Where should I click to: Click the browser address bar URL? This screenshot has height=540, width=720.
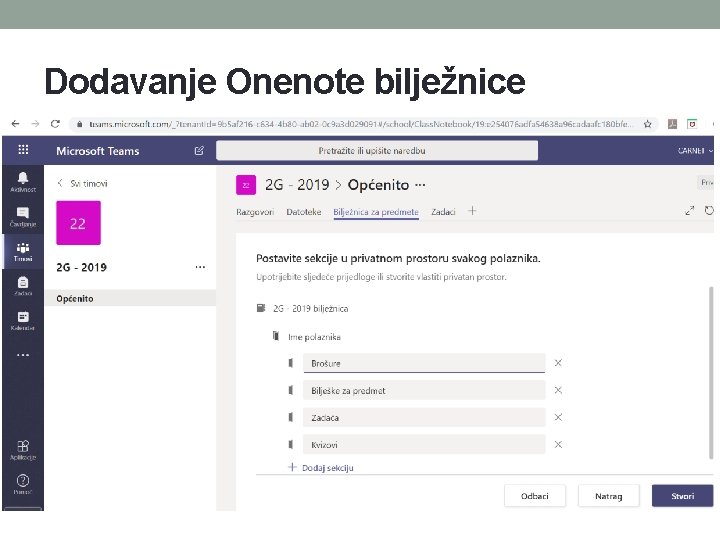click(360, 124)
